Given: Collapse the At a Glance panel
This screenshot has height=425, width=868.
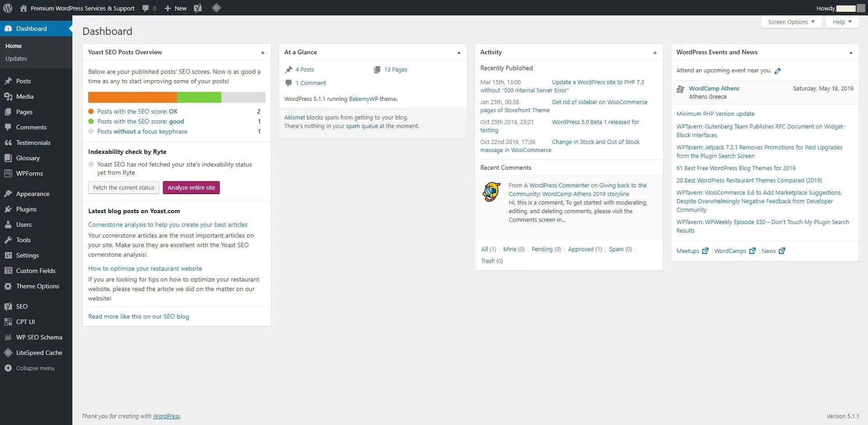Looking at the screenshot, I should [x=459, y=53].
